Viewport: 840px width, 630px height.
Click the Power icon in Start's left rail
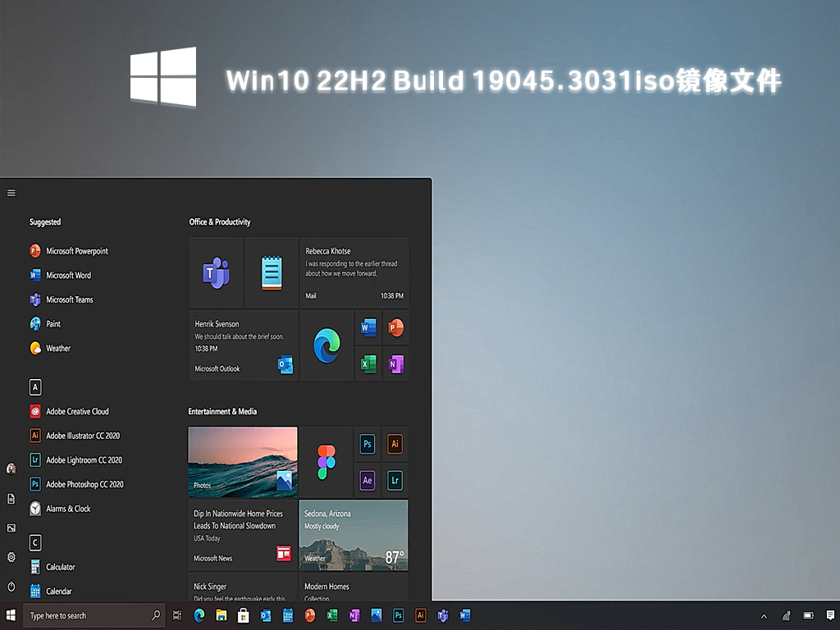point(11,587)
